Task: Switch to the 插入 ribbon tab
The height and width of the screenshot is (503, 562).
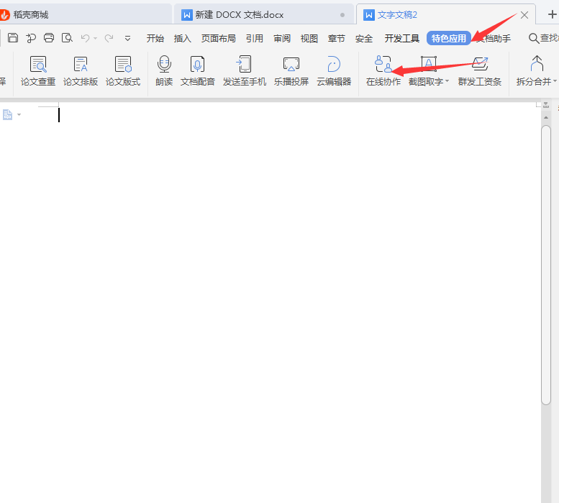Action: pyautogui.click(x=182, y=38)
